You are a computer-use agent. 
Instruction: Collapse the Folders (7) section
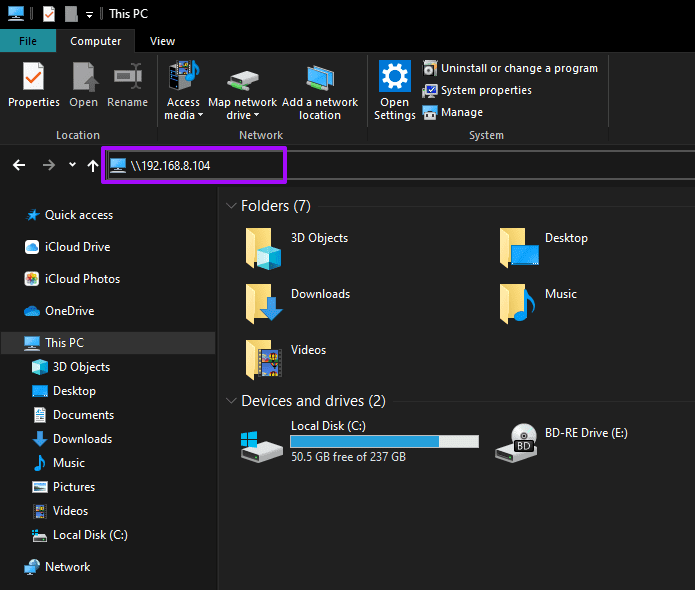click(x=231, y=206)
